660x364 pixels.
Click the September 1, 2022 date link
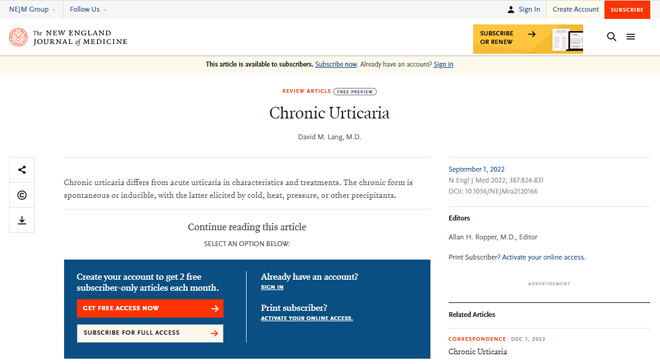tap(476, 169)
